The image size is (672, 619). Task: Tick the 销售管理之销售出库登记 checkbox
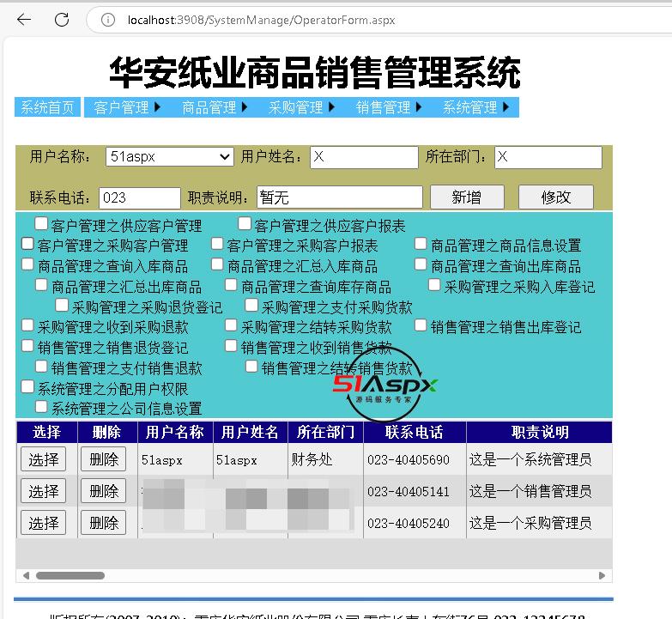coord(421,325)
